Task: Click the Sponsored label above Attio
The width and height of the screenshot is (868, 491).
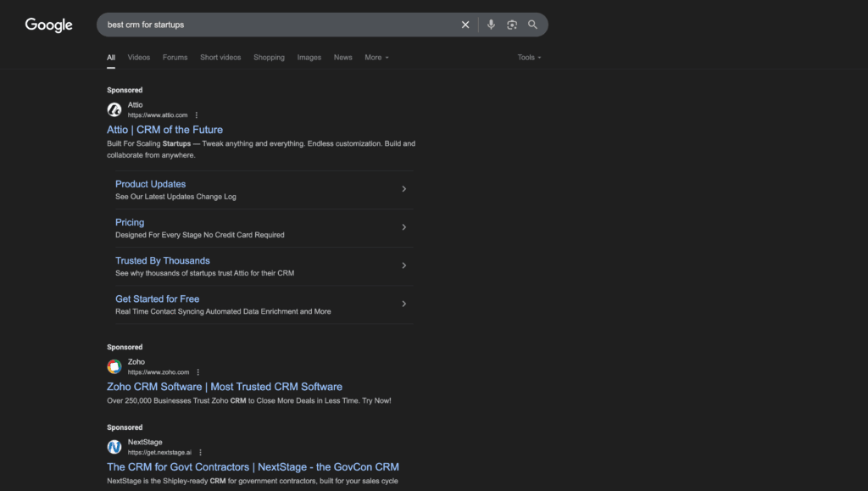Action: [125, 90]
